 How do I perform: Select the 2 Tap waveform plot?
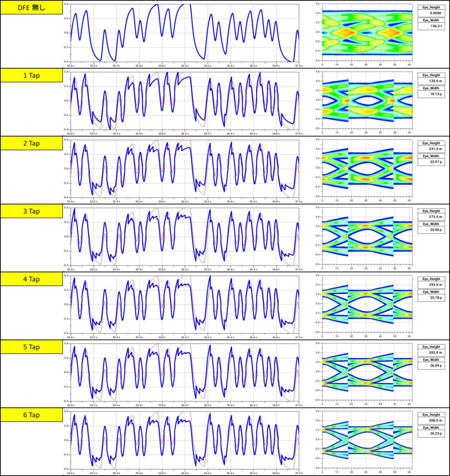(184, 168)
